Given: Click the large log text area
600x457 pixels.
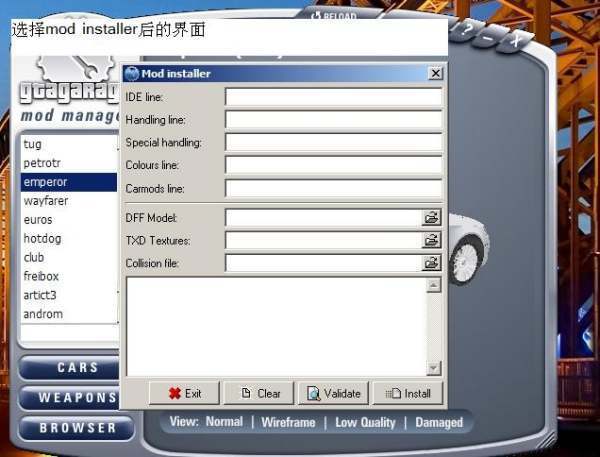Looking at the screenshot, I should (276, 326).
